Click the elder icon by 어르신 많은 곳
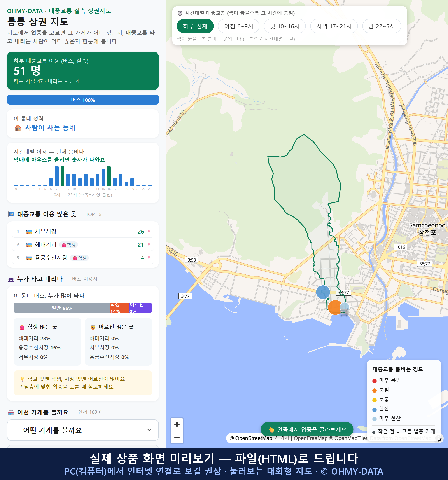 (x=93, y=327)
